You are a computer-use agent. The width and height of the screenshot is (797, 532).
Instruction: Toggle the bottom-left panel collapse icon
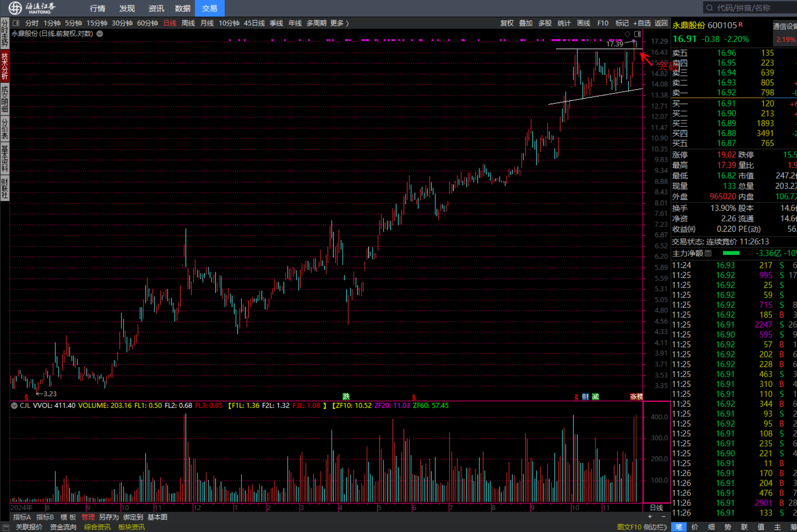[x=6, y=527]
